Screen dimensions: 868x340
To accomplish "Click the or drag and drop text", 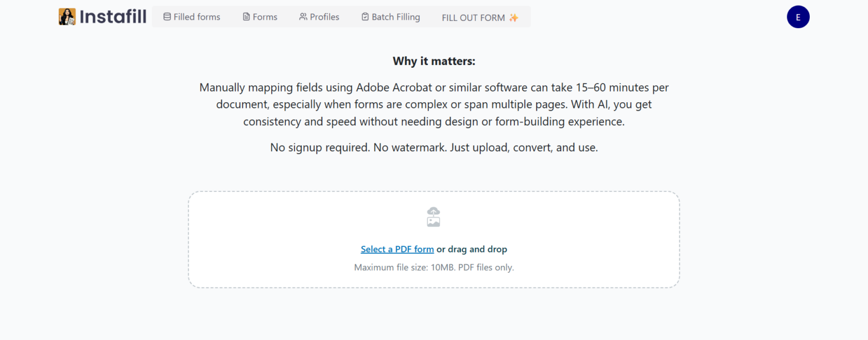I will click(x=471, y=249).
